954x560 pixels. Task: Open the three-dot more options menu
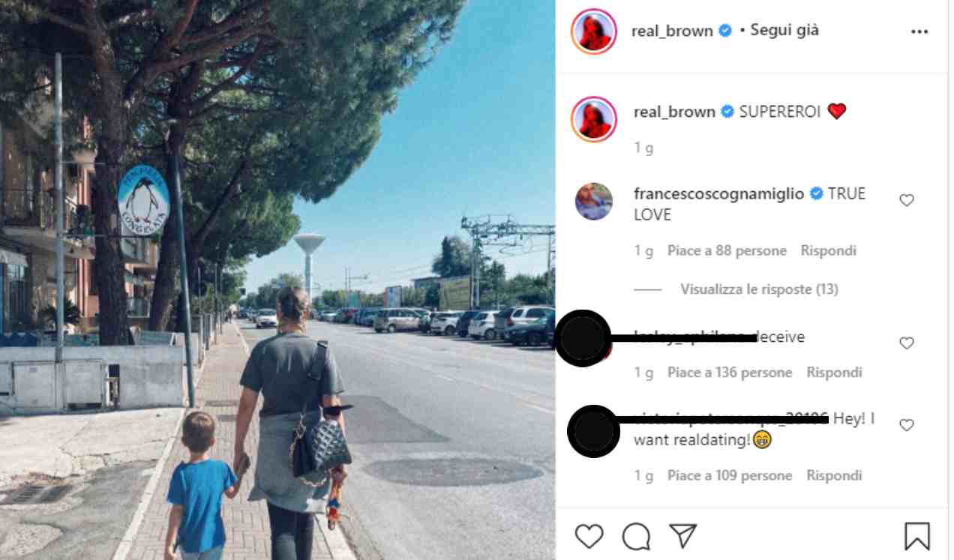(919, 31)
